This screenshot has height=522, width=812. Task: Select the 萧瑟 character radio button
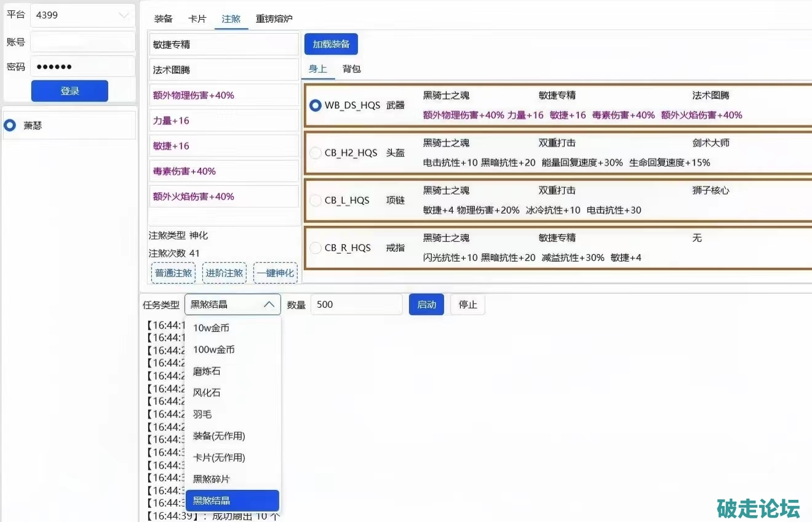(10, 125)
